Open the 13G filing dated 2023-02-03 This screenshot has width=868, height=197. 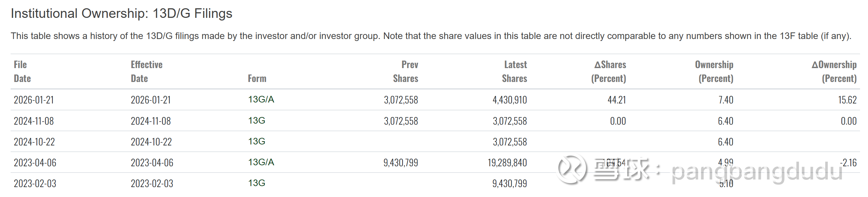pos(256,183)
